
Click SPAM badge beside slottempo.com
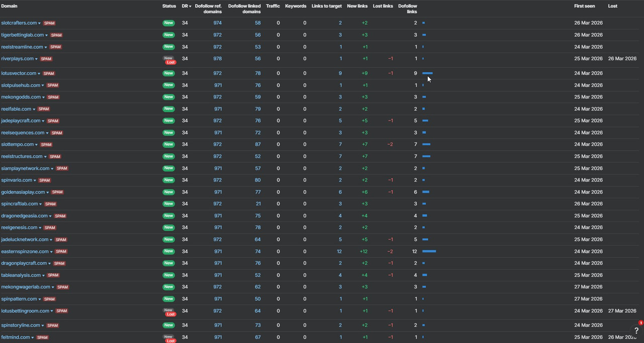click(46, 145)
